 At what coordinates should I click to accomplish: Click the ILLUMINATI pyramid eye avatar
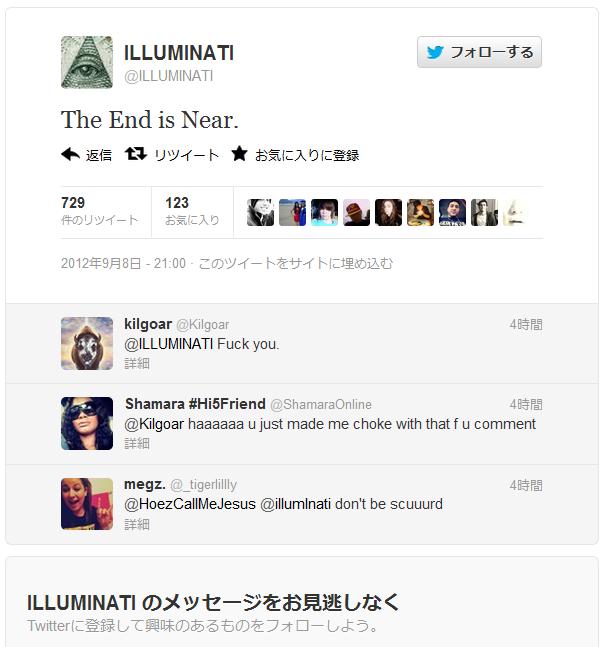(87, 62)
